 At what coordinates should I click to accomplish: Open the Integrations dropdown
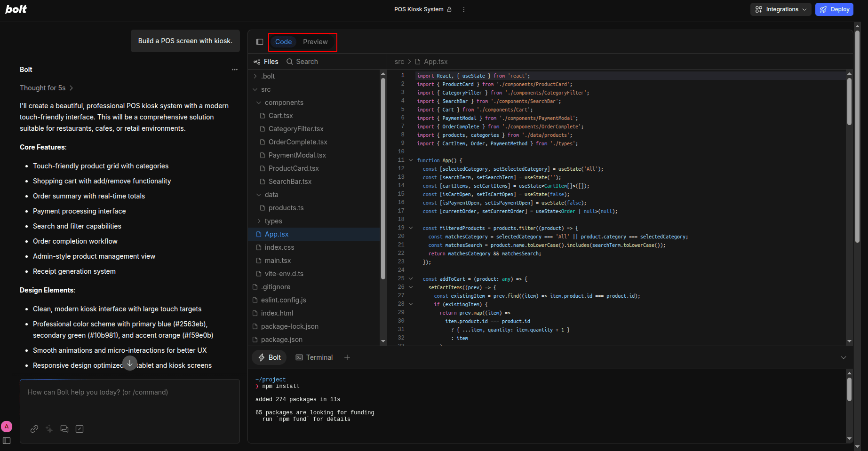(780, 9)
